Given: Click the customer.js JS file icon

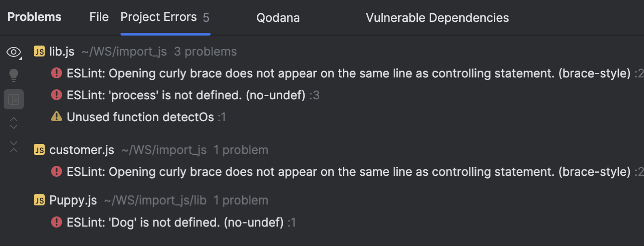Looking at the screenshot, I should click(39, 150).
